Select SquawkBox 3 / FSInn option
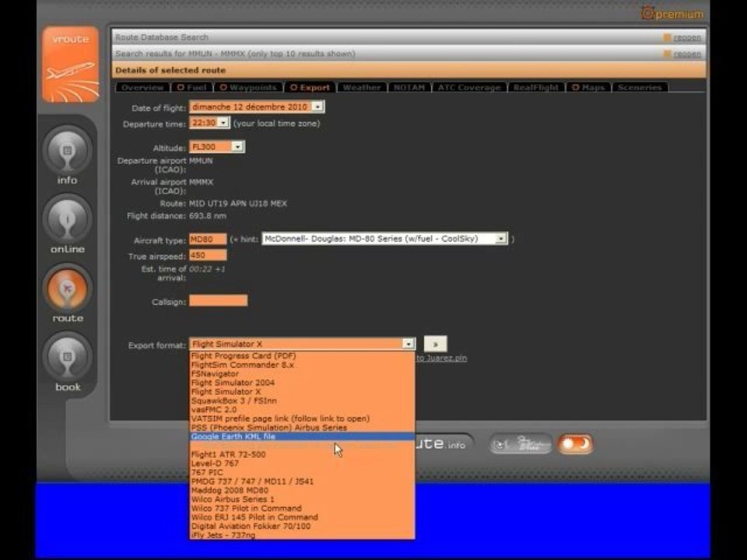The width and height of the screenshot is (747, 560). pyautogui.click(x=302, y=401)
